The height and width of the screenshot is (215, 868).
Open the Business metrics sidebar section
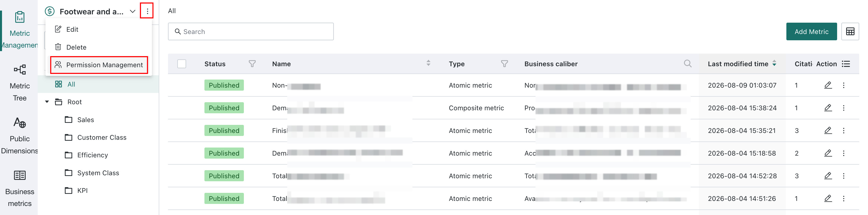pyautogui.click(x=20, y=188)
